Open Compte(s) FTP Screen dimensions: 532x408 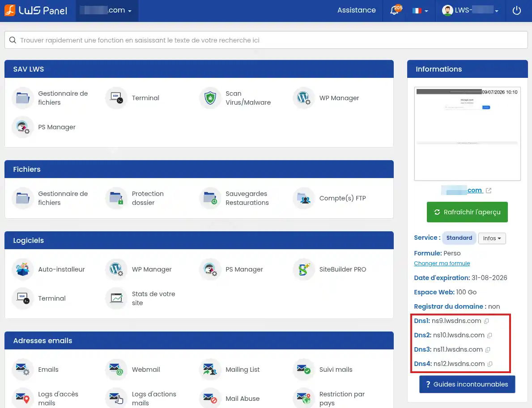(330, 198)
